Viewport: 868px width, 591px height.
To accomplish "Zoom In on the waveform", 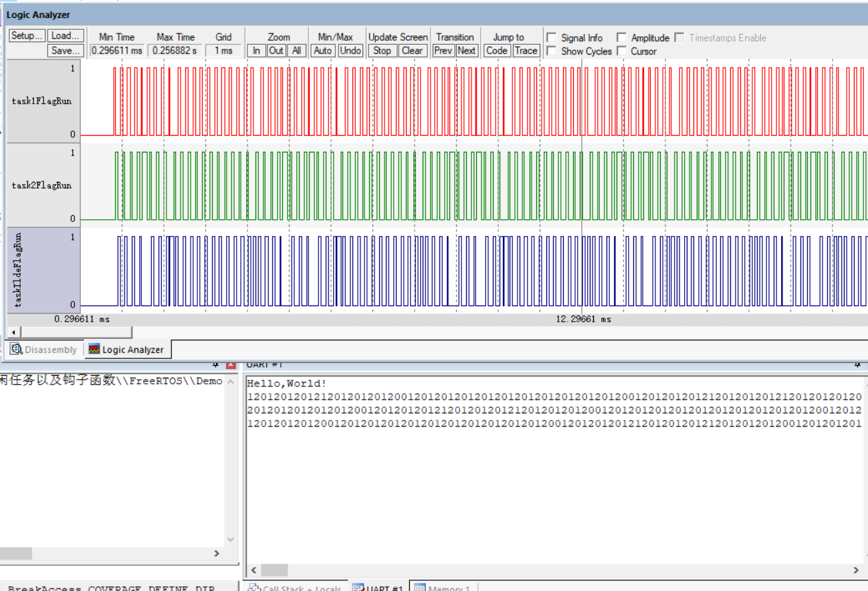I will [256, 51].
